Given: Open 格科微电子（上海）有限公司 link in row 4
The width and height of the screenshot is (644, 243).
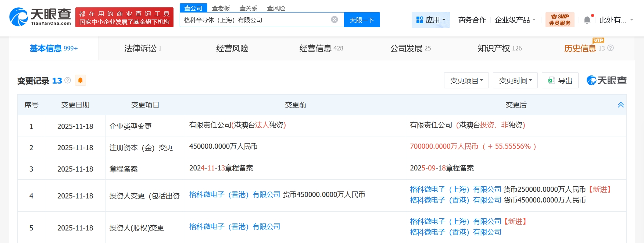Looking at the screenshot, I should 455,189.
